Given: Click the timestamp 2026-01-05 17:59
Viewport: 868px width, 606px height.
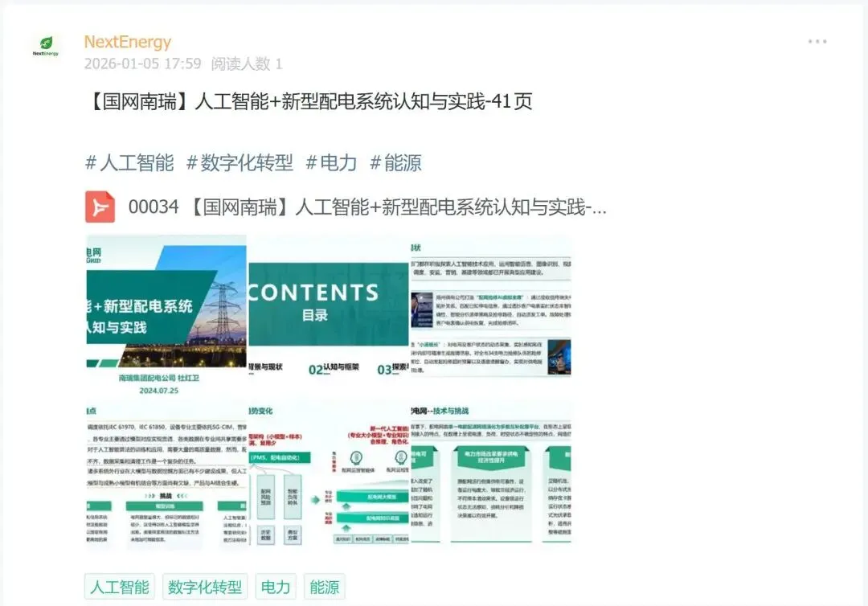Looking at the screenshot, I should click(143, 63).
